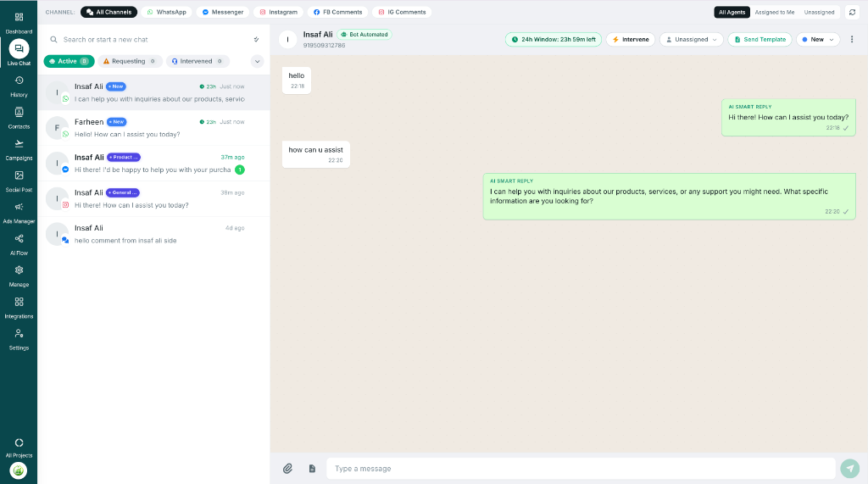Click the Bot Automated badge
The width and height of the screenshot is (868, 484).
tap(364, 35)
